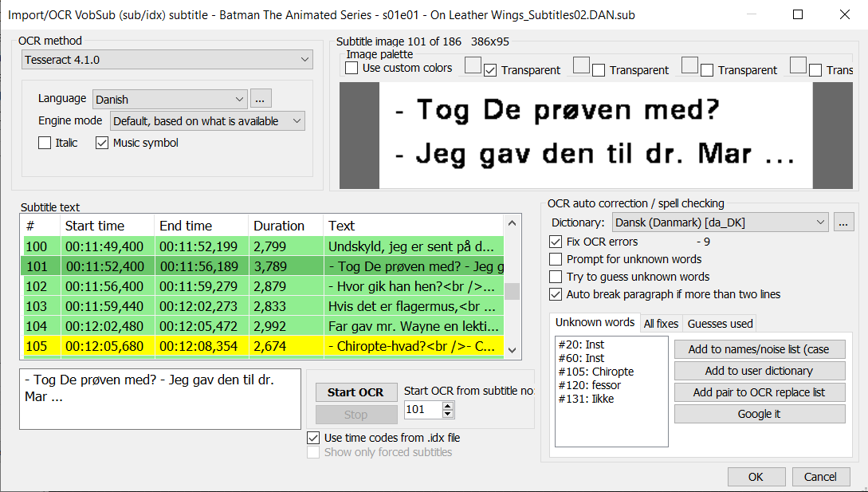Uncheck the first Transparent option
This screenshot has width=868, height=492.
coord(489,69)
